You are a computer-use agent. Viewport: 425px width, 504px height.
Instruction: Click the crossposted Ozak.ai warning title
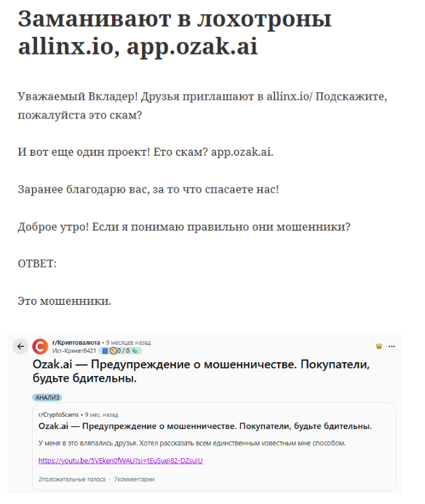coord(205,426)
